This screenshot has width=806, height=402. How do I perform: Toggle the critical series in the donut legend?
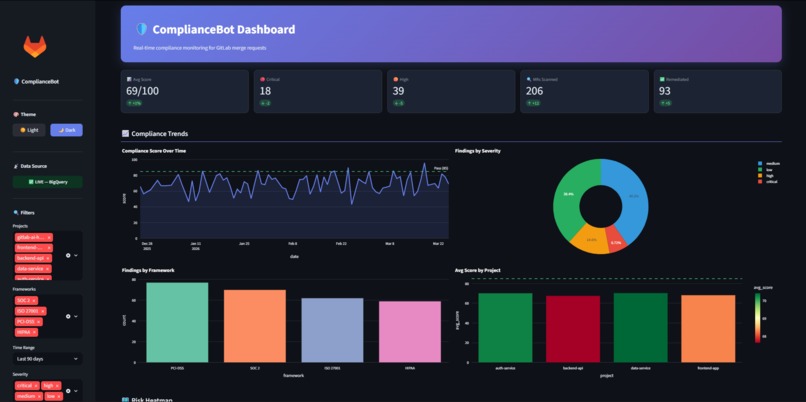(767, 182)
